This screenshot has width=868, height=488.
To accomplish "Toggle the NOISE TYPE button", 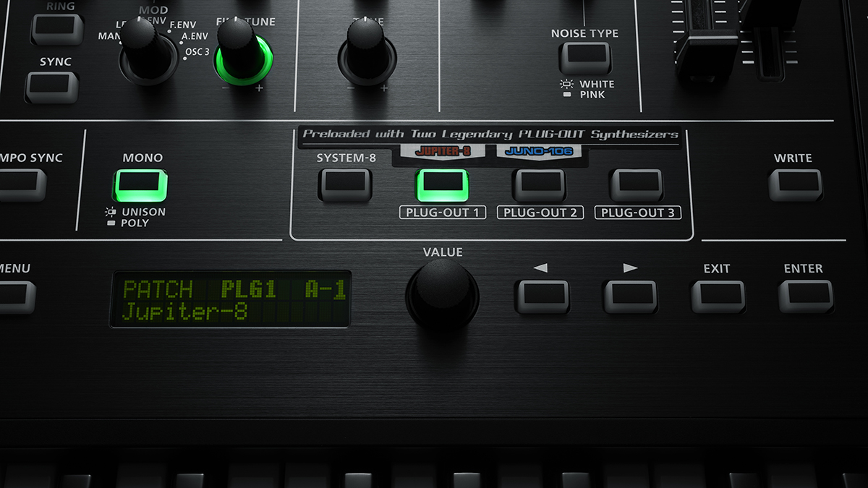I will point(584,58).
